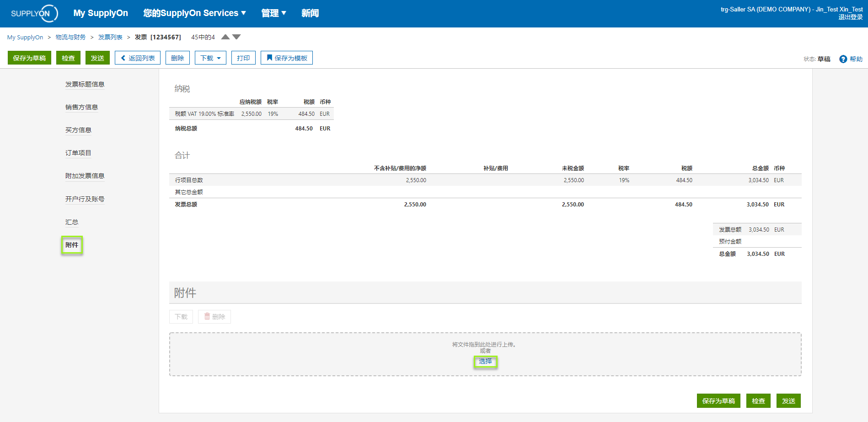Click 45中的4 counter text

point(203,38)
